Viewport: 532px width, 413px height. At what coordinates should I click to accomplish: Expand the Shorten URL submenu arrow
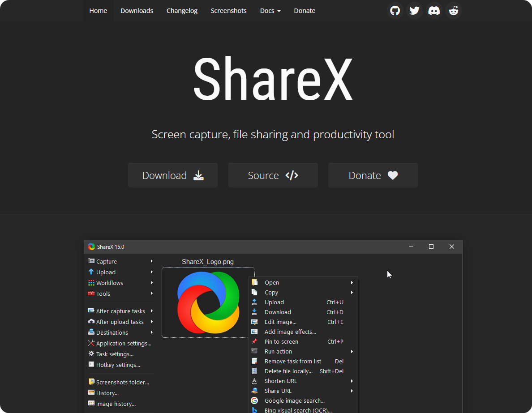click(352, 381)
